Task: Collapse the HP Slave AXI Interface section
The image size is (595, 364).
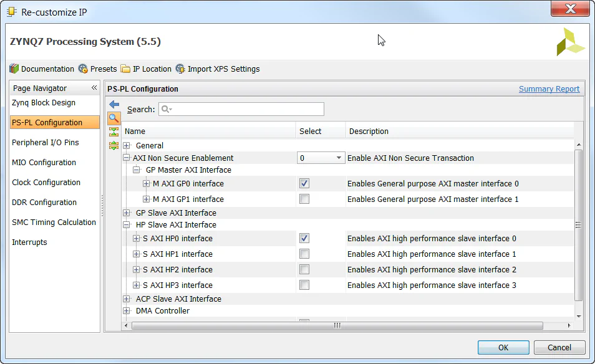Action: (x=127, y=225)
